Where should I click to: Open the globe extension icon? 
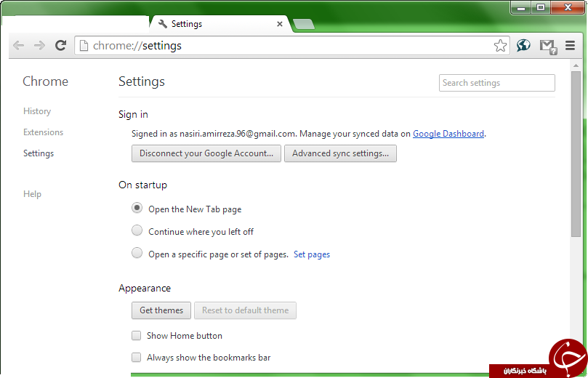coord(523,45)
